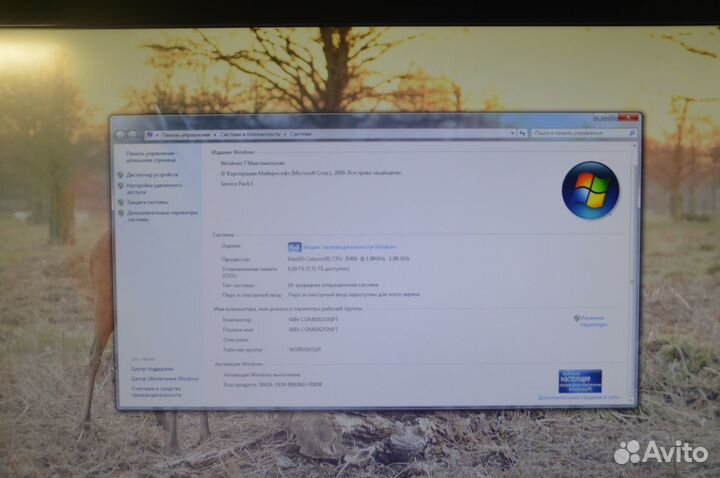The width and height of the screenshot is (720, 478).
Task: Click the Forward navigation arrow button
Action: (131, 134)
